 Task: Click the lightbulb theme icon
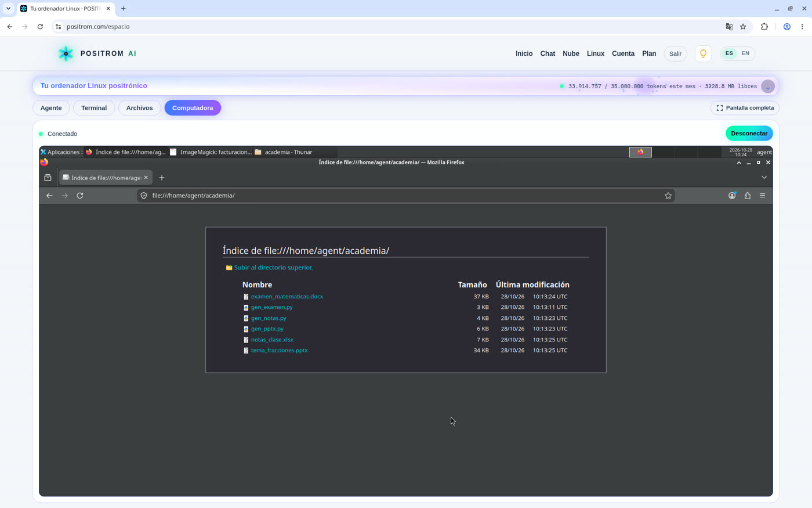pos(703,53)
